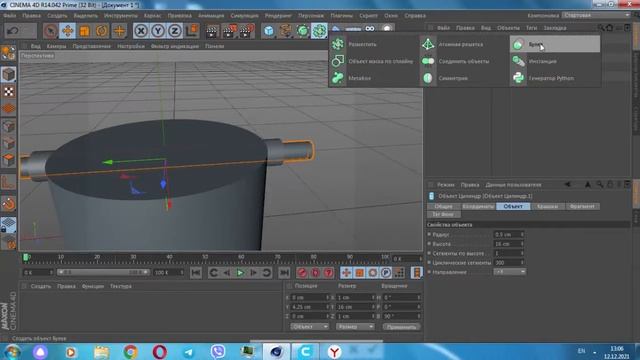The width and height of the screenshot is (640, 360).
Task: Select points mode icon
Action: [8, 126]
